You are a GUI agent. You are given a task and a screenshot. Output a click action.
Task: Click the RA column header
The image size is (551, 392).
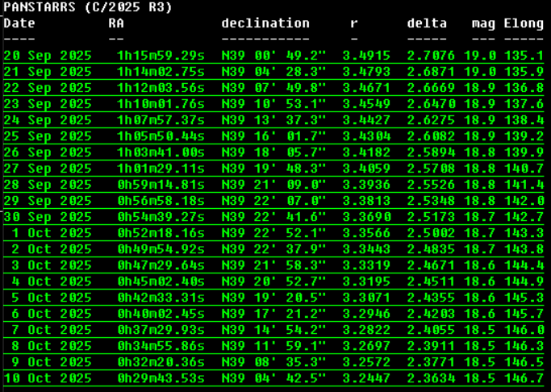click(x=116, y=23)
